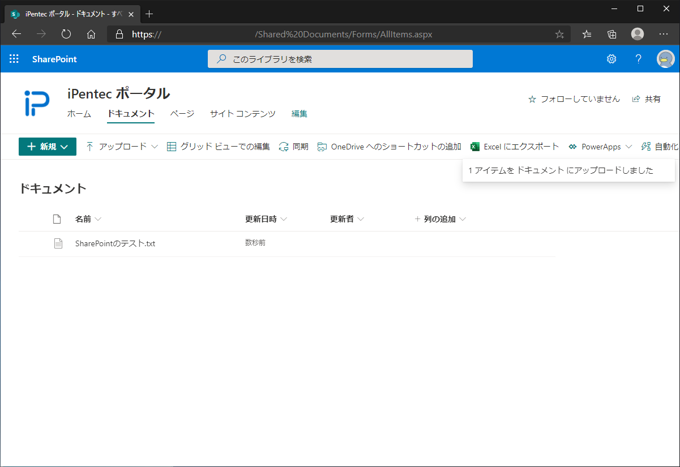The height and width of the screenshot is (467, 680).
Task: Open SharePoint settings gear
Action: click(611, 59)
